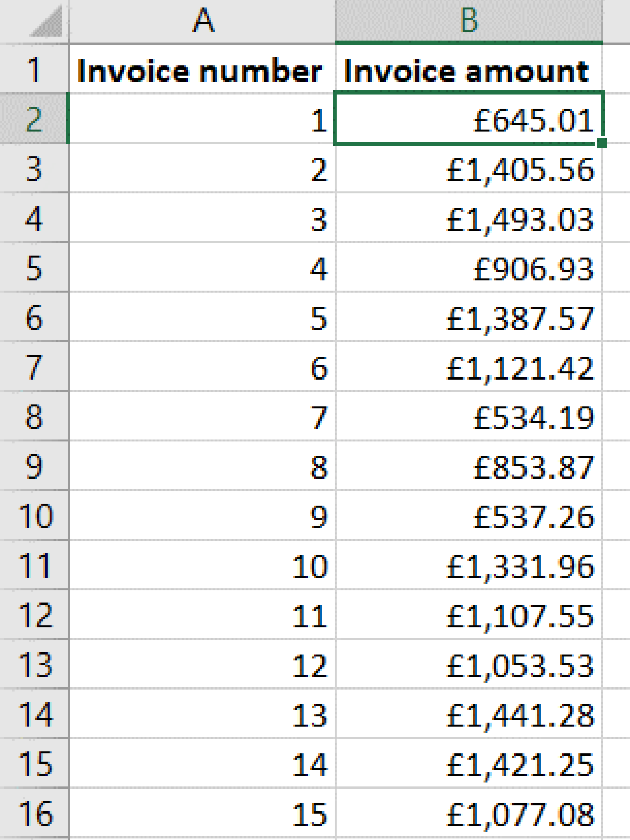The height and width of the screenshot is (840, 630).
Task: Click the cell with £1,121.42
Action: [469, 368]
